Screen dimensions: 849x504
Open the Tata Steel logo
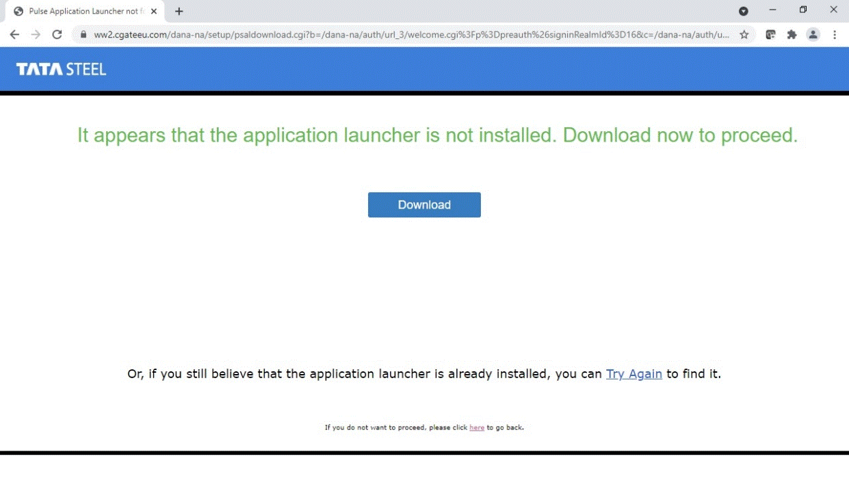click(x=62, y=69)
